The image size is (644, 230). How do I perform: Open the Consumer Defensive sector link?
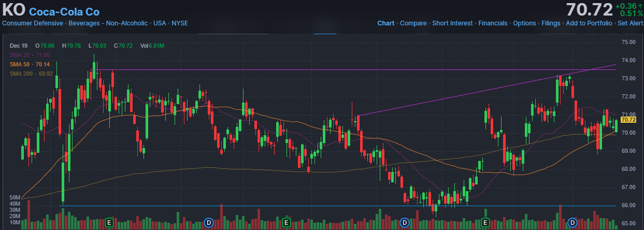[32, 24]
